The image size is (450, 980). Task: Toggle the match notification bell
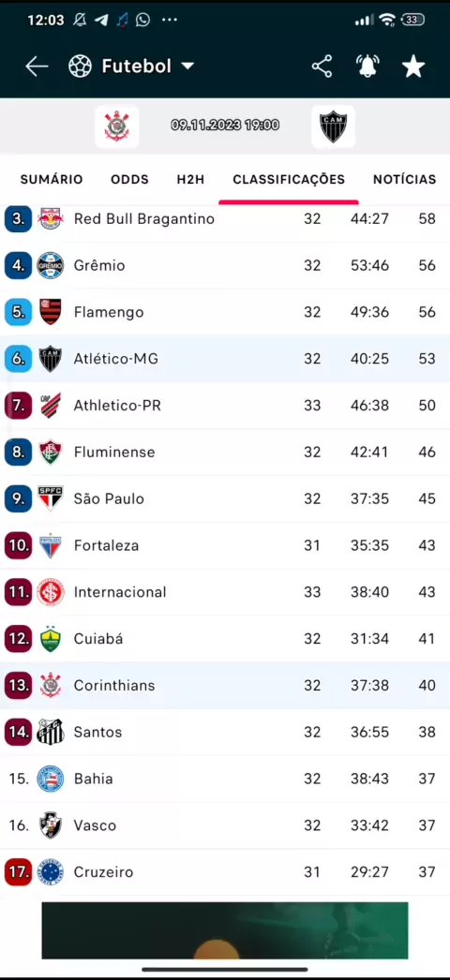click(368, 67)
